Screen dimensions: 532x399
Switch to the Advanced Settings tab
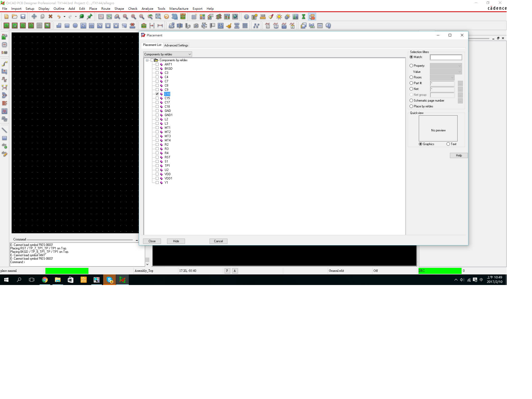(176, 45)
